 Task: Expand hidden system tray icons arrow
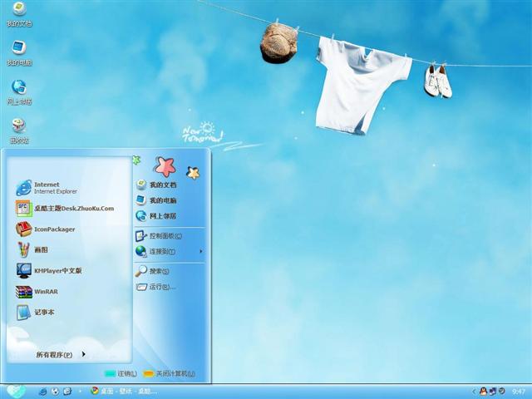474,392
